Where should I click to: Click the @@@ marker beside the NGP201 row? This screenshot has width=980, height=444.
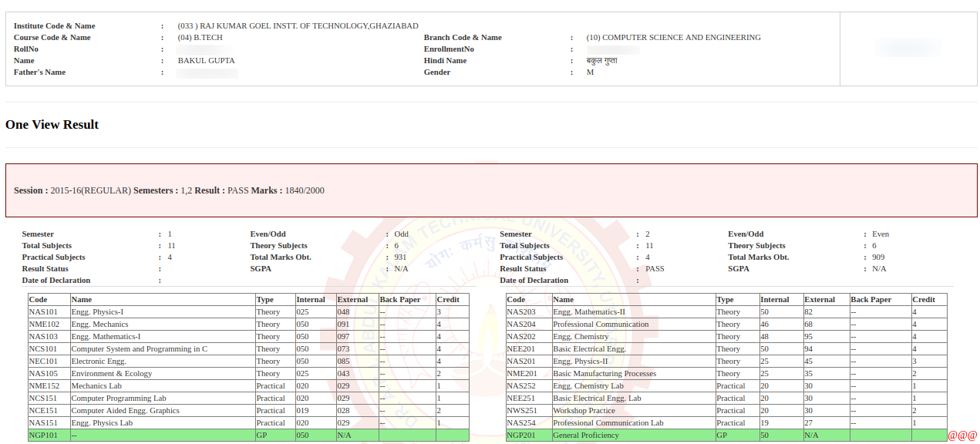click(962, 436)
